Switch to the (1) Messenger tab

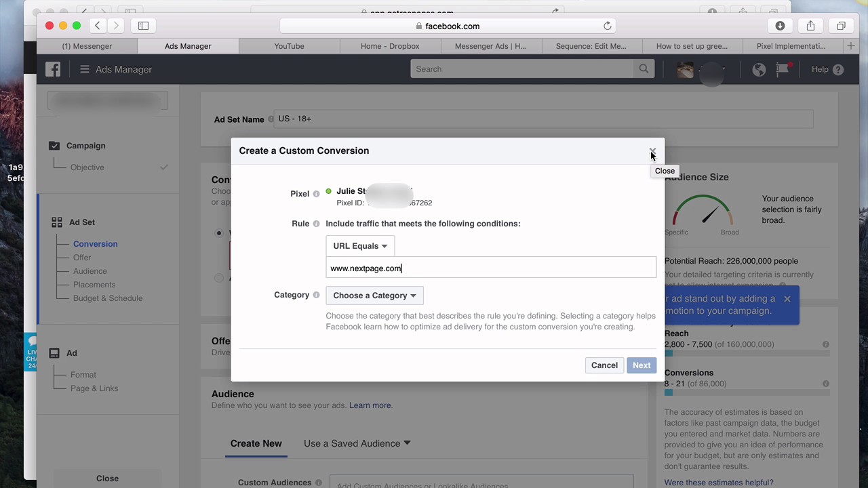point(87,46)
